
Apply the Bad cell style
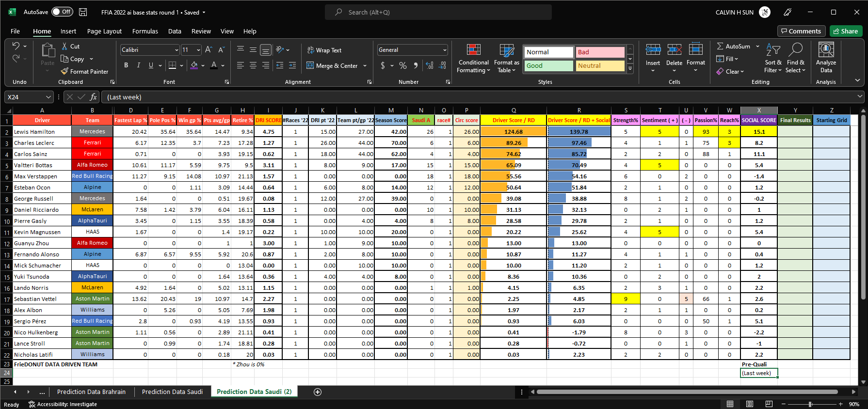click(600, 52)
